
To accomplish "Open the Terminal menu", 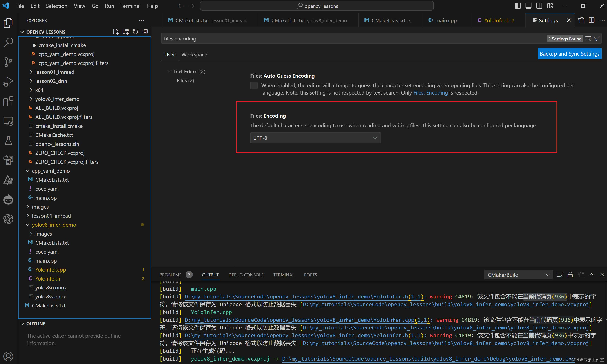I will click(130, 6).
